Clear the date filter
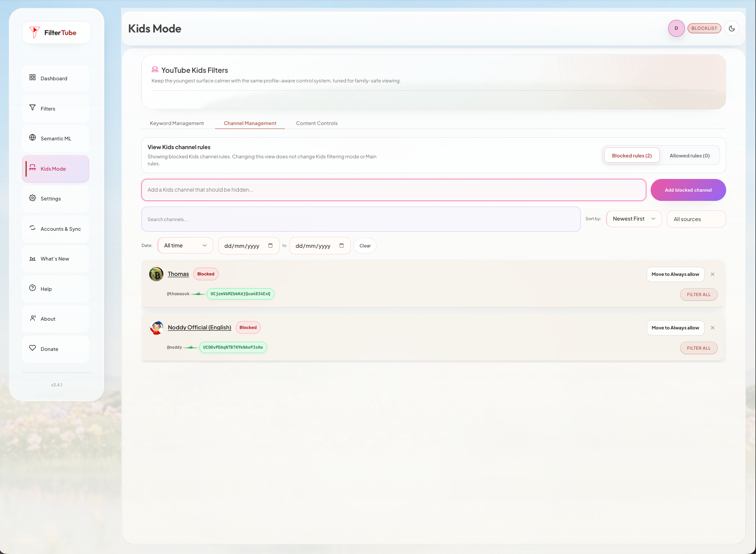This screenshot has width=756, height=554. 365,246
